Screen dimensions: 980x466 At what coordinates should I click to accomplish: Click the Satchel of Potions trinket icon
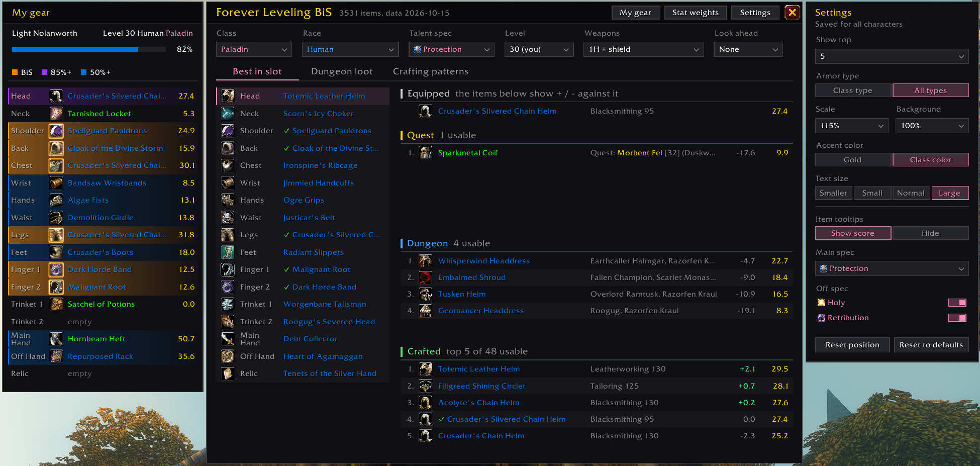(56, 304)
